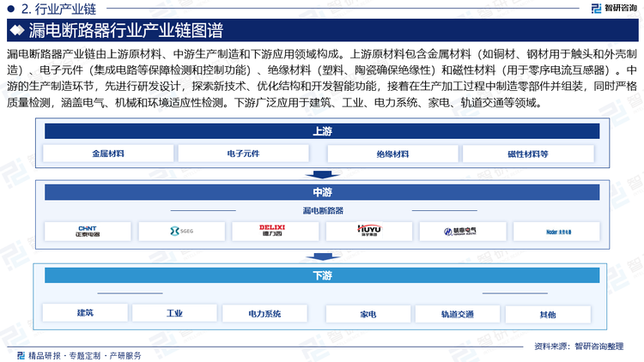Select the 中游 header bar
The image size is (644, 362).
[322, 192]
